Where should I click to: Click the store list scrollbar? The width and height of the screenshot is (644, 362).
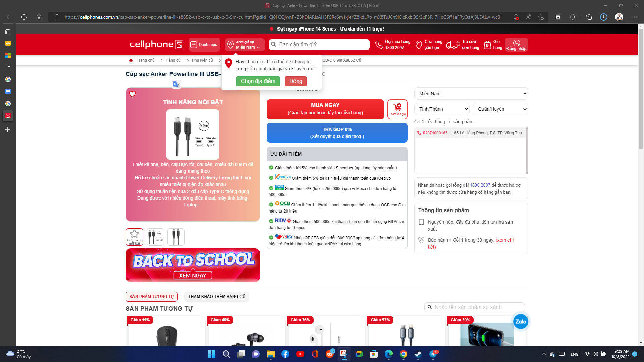pyautogui.click(x=527, y=150)
